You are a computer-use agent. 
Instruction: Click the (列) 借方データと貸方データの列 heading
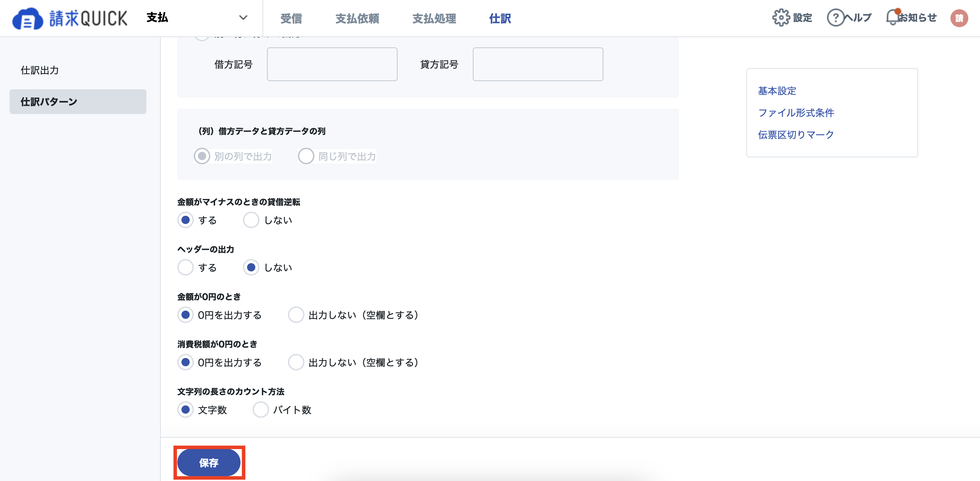[x=262, y=131]
